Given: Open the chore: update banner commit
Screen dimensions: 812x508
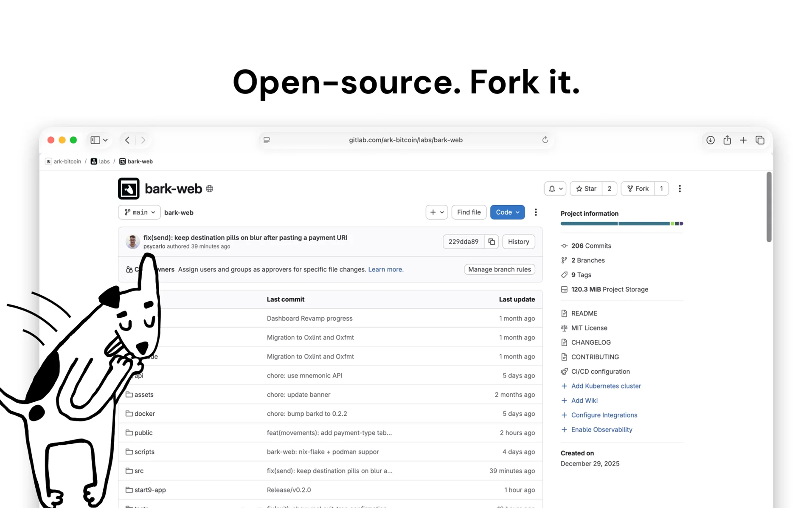Looking at the screenshot, I should click(x=298, y=395).
